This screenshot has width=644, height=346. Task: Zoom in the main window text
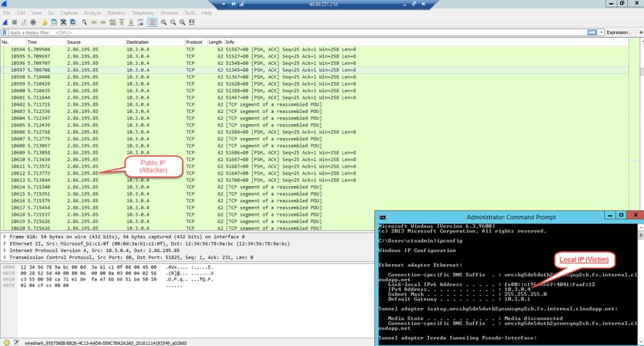164,22
